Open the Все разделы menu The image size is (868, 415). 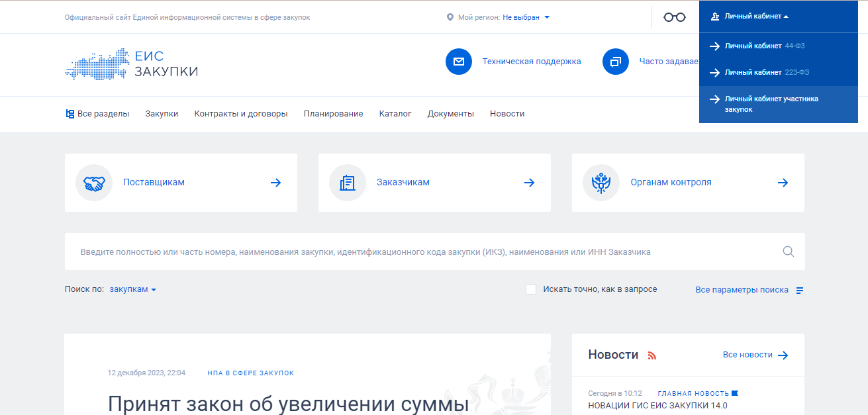97,114
